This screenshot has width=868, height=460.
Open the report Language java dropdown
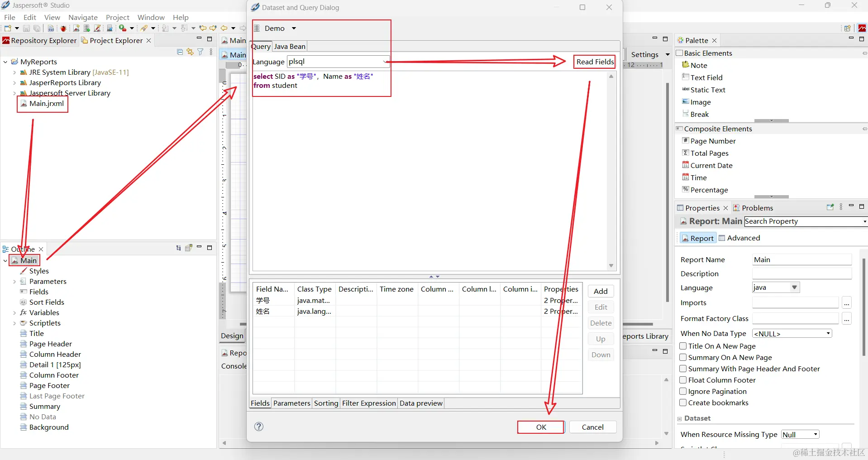776,287
